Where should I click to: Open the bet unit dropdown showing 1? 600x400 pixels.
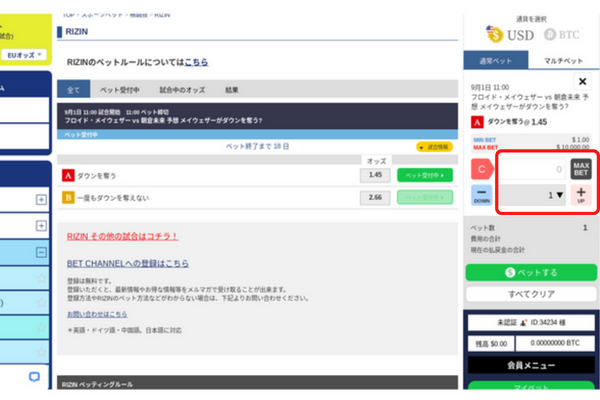532,195
